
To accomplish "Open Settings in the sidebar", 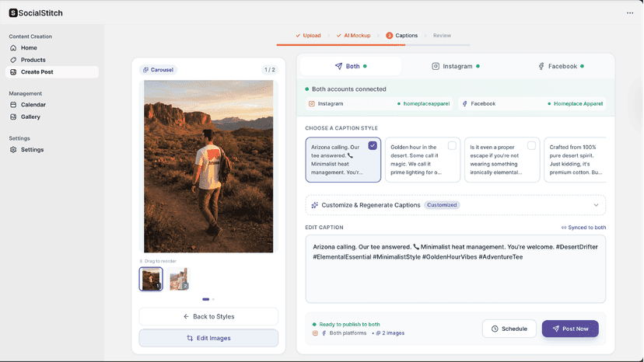I will point(52,150).
